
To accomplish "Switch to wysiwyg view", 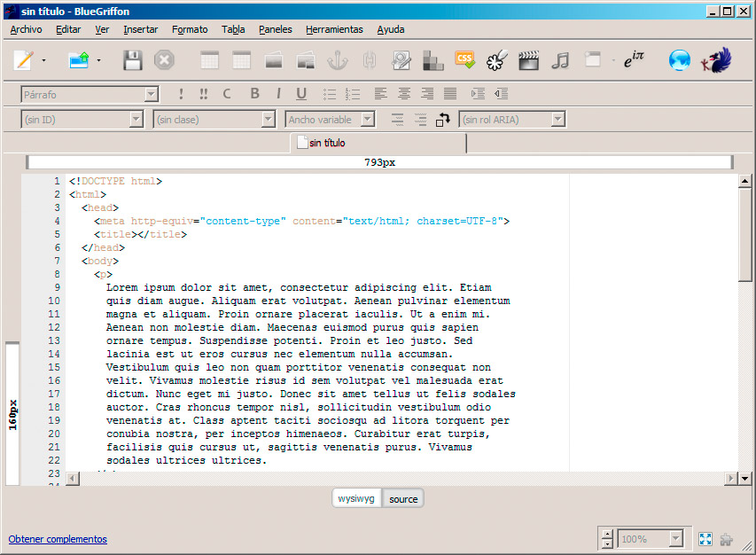I will pos(356,498).
